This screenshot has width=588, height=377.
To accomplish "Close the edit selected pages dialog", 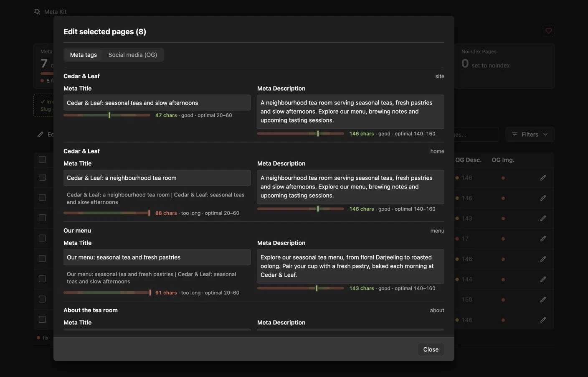I will (431, 349).
